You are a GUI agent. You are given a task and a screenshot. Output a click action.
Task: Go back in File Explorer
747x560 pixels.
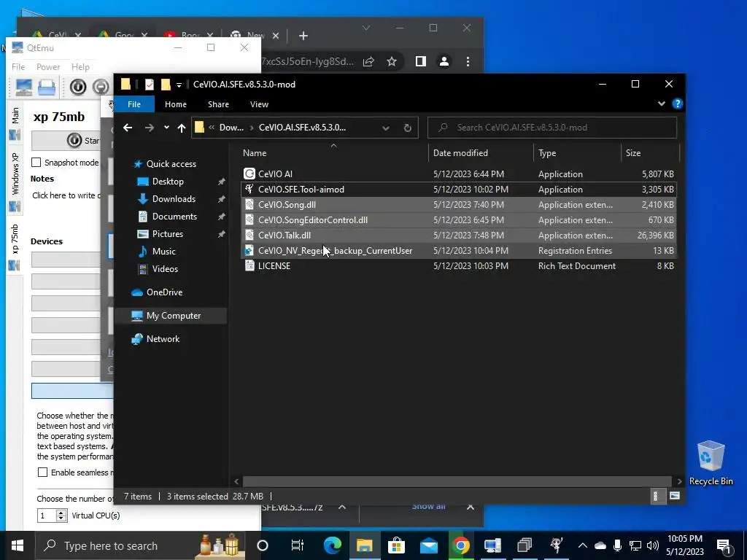pyautogui.click(x=128, y=128)
